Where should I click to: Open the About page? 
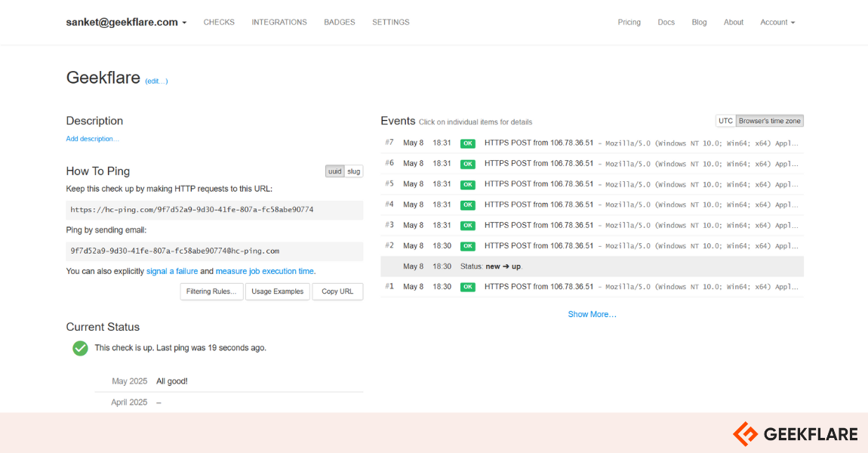734,22
